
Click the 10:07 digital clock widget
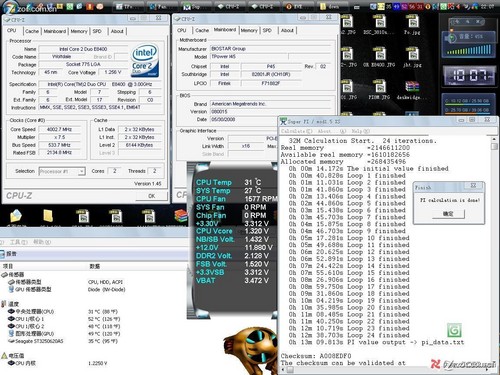(x=470, y=75)
